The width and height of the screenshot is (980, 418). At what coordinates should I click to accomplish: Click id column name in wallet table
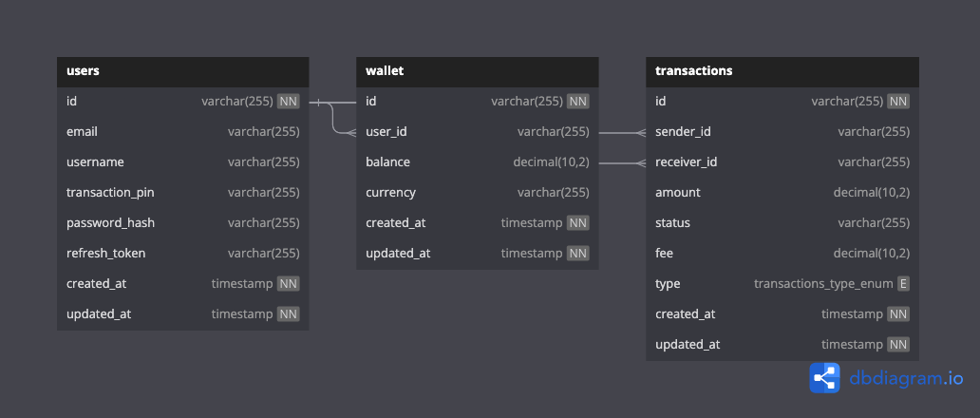click(x=370, y=102)
